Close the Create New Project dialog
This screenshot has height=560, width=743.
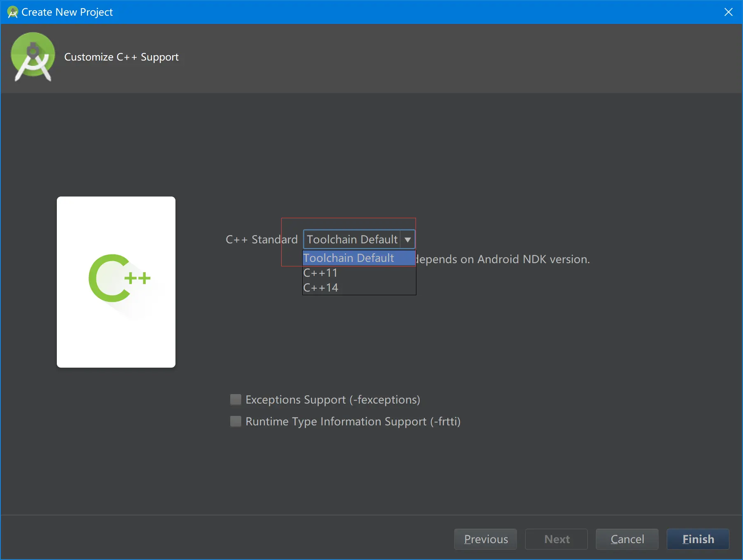tap(729, 12)
